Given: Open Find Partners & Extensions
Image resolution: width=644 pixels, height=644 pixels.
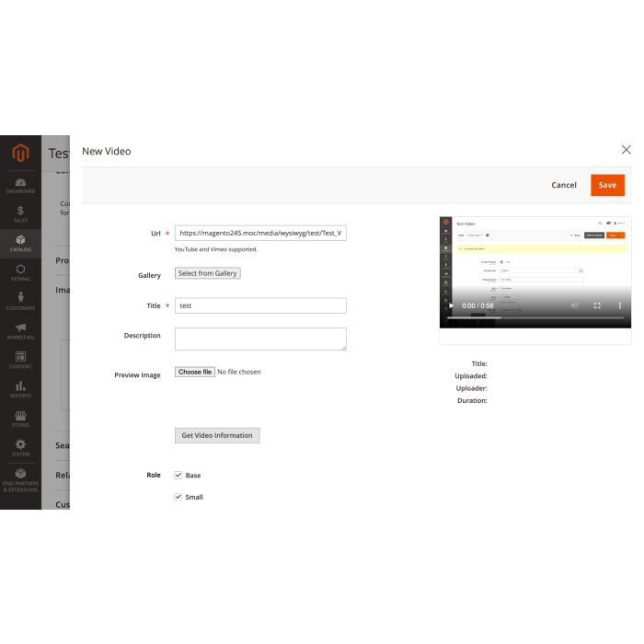Looking at the screenshot, I should coord(20,480).
